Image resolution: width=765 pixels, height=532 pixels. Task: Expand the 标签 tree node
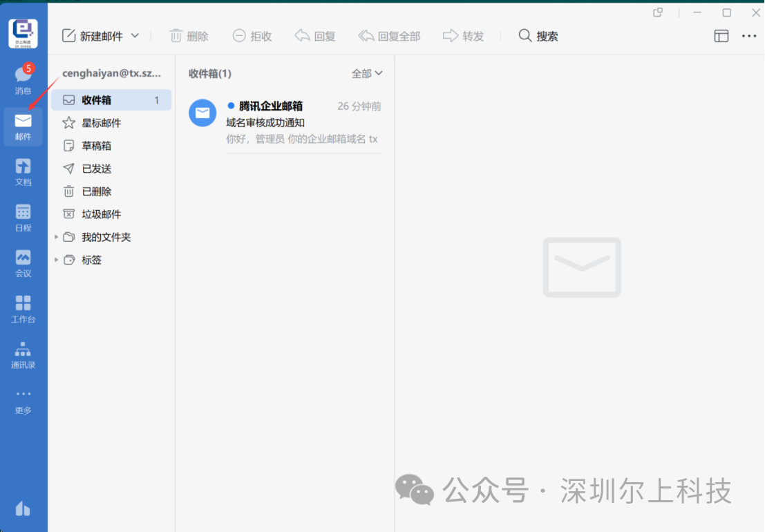(57, 260)
